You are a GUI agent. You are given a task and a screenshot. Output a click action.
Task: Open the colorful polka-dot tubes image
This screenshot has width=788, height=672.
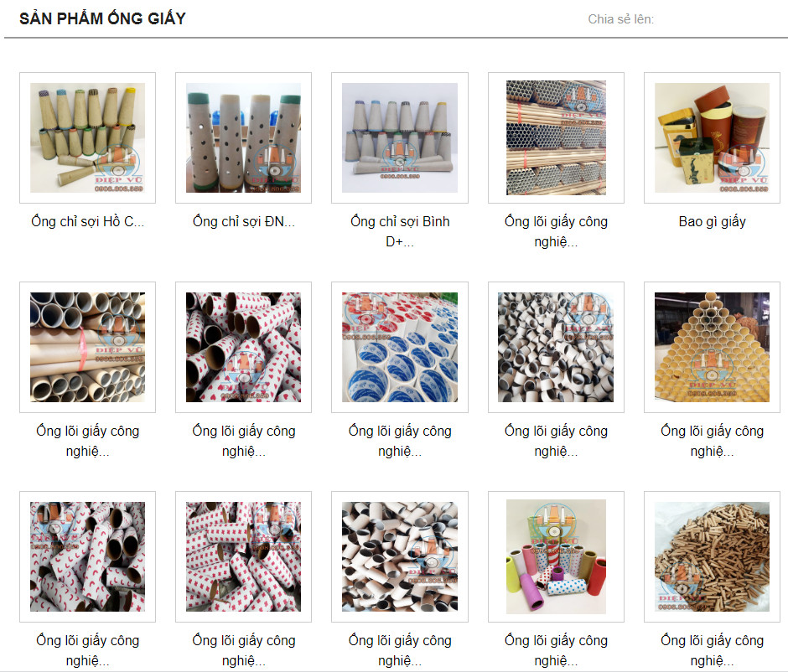click(556, 556)
